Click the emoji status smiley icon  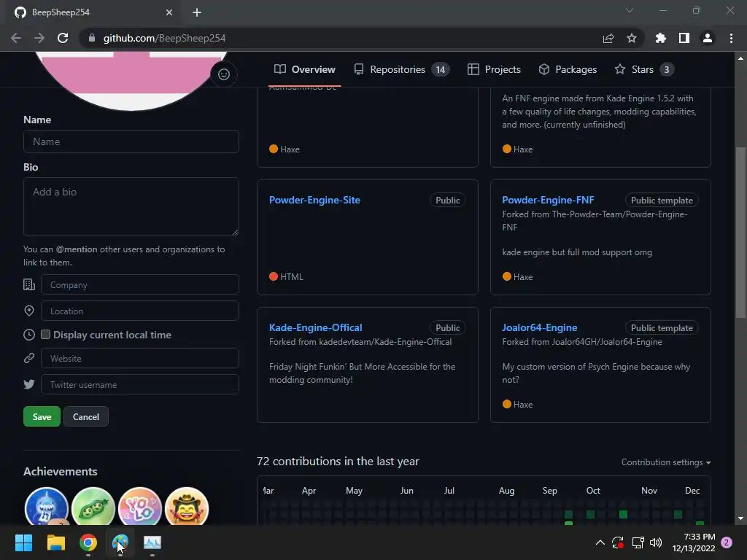[x=223, y=74]
